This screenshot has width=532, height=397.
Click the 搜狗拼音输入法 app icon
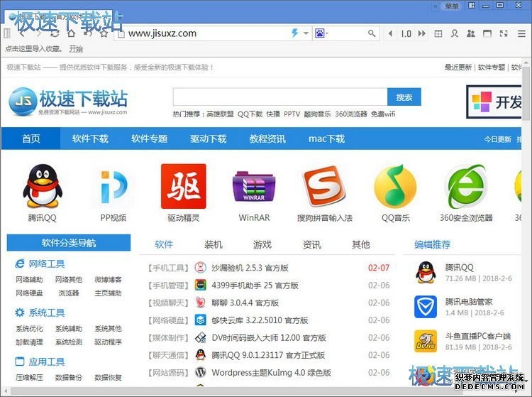pos(325,186)
